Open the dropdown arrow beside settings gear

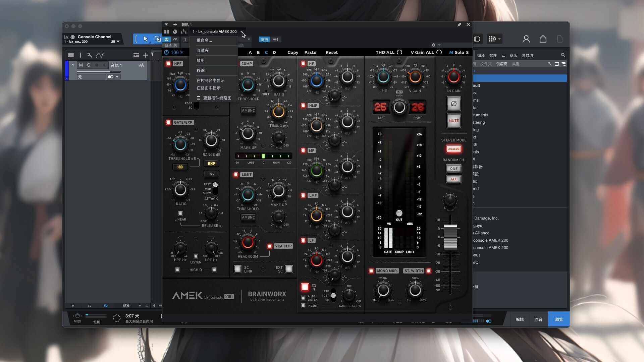(439, 45)
